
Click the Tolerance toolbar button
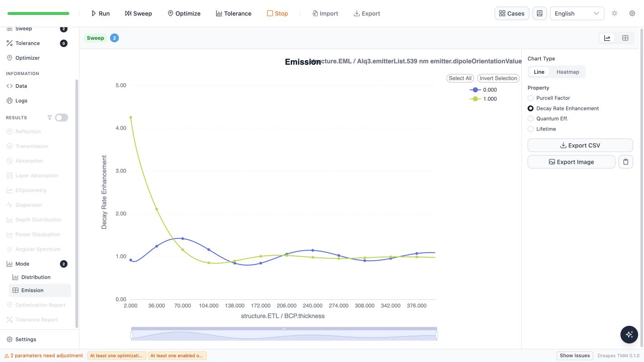click(x=233, y=14)
